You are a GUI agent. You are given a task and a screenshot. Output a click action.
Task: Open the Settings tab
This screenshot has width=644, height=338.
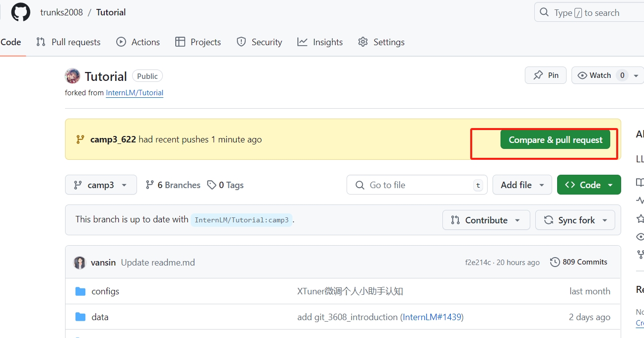(381, 42)
